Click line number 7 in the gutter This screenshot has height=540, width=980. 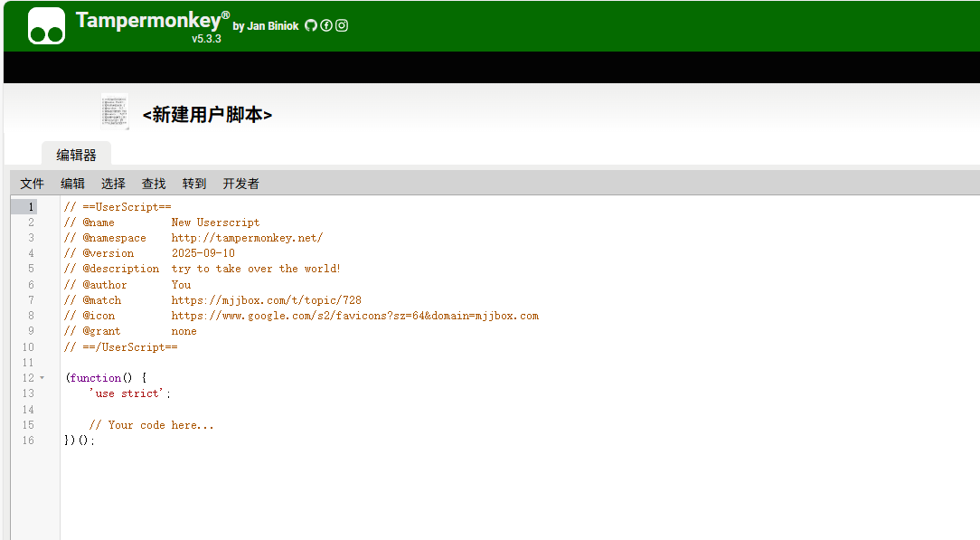pos(31,300)
